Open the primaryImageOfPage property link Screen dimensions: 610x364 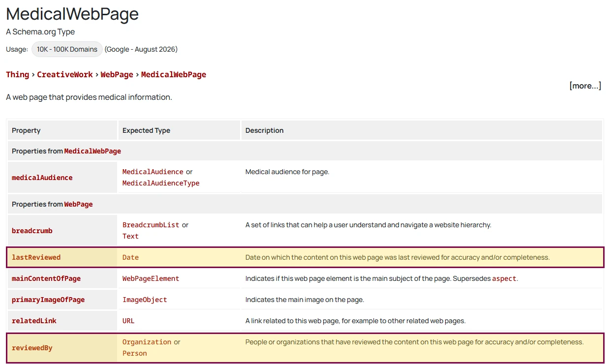pyautogui.click(x=48, y=300)
